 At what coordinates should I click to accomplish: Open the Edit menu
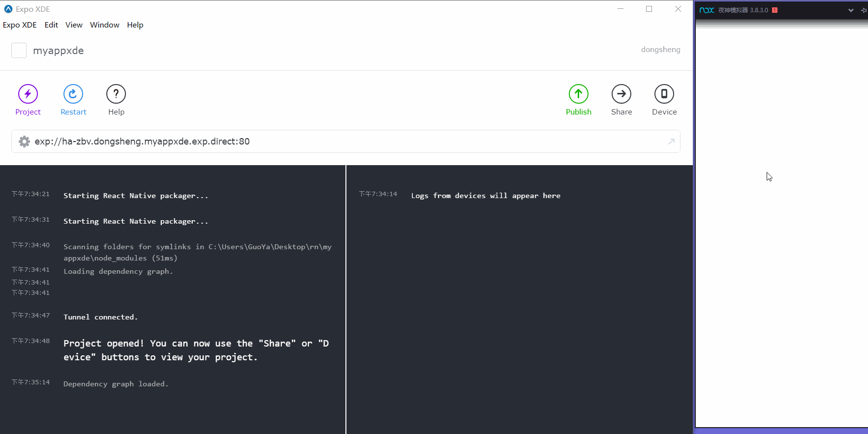(x=51, y=25)
